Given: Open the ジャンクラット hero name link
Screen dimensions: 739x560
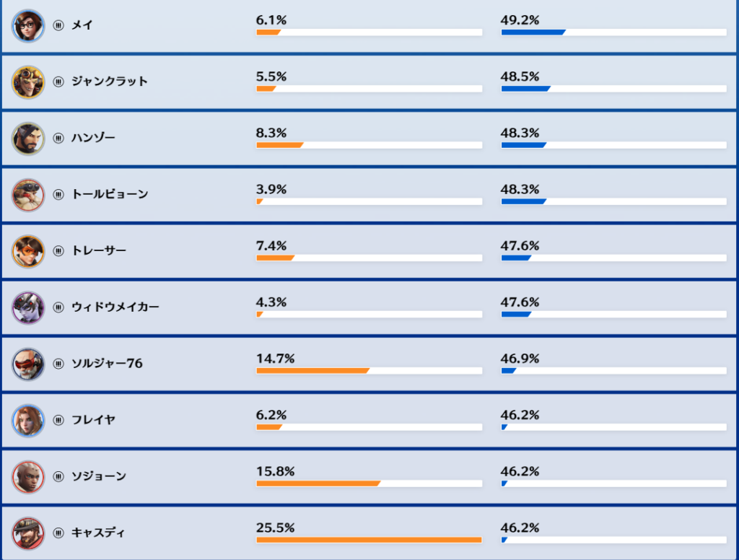Looking at the screenshot, I should tap(110, 82).
